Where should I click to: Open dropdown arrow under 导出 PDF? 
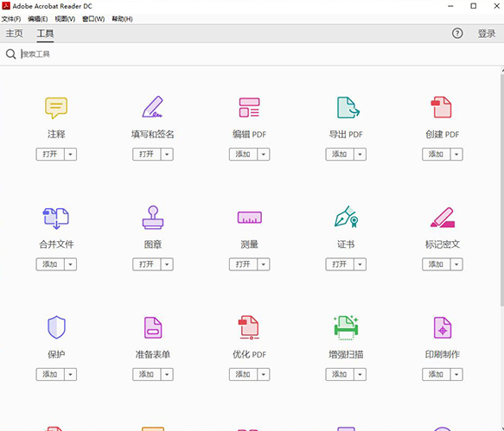(x=360, y=155)
